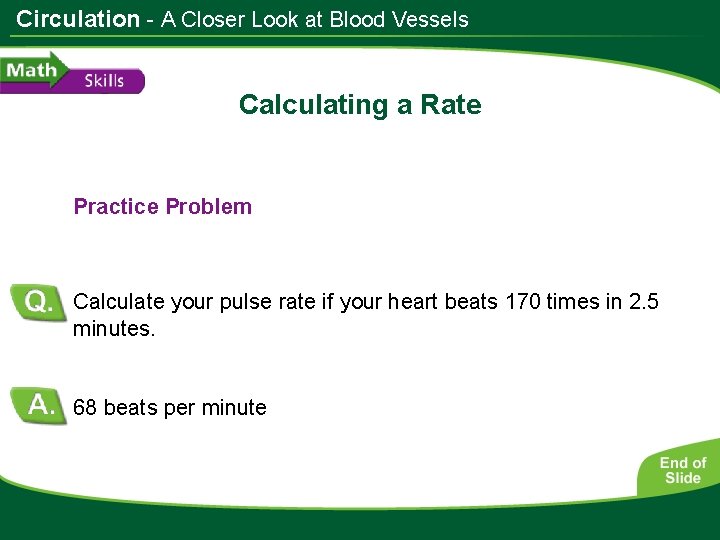This screenshot has width=720, height=540.
Task: Click the purple Math badge icon
Action: (30, 73)
